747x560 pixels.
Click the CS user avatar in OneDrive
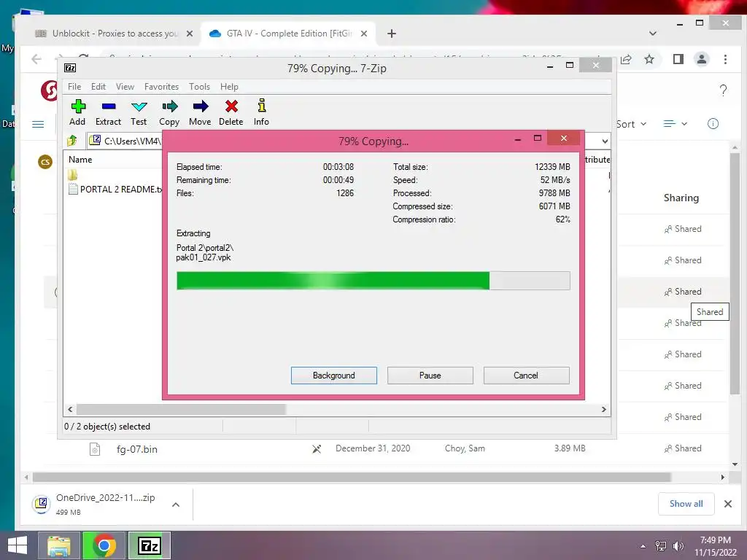tap(45, 162)
